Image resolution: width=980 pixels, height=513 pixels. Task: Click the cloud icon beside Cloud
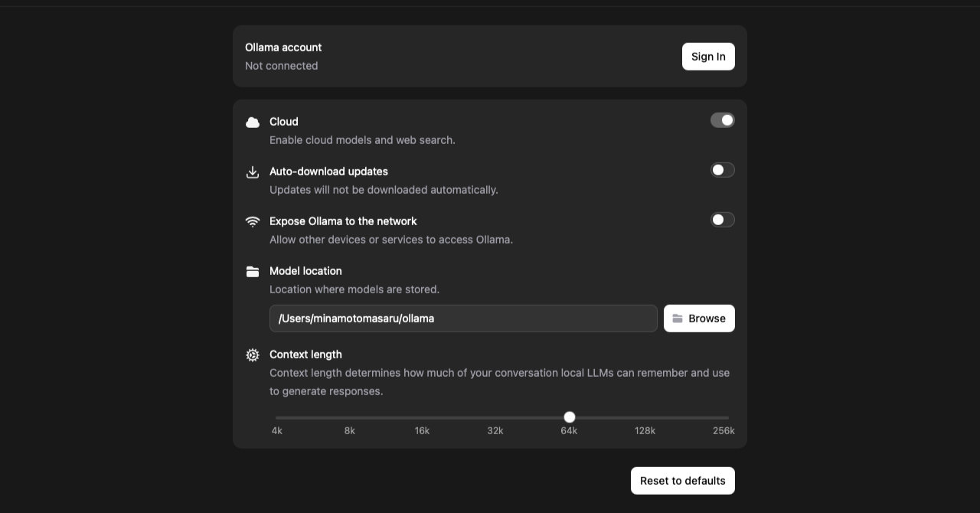pos(253,123)
